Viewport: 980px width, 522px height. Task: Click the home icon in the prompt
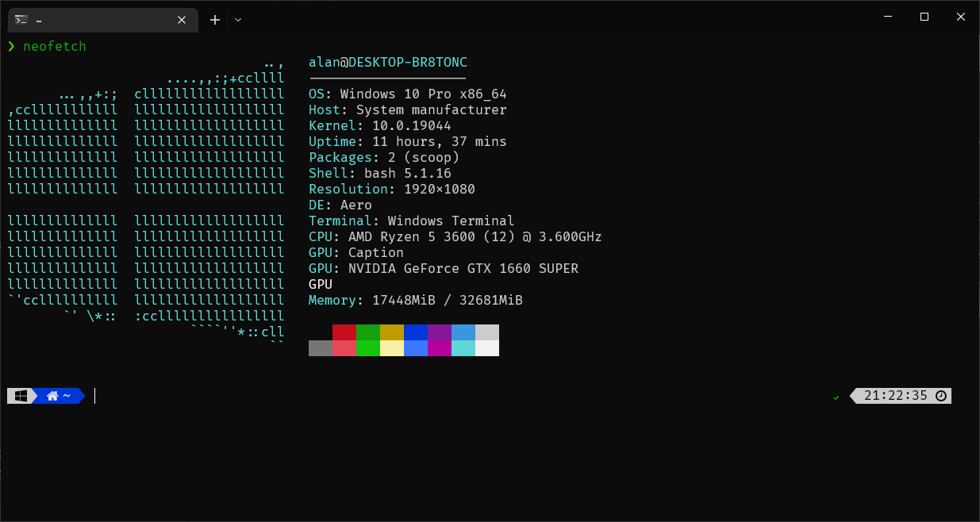coord(52,396)
